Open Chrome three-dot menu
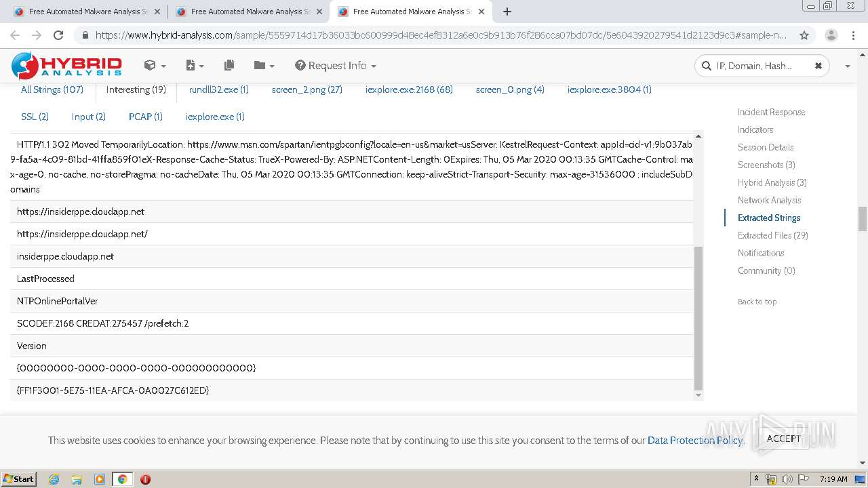The width and height of the screenshot is (868, 488). 854,35
